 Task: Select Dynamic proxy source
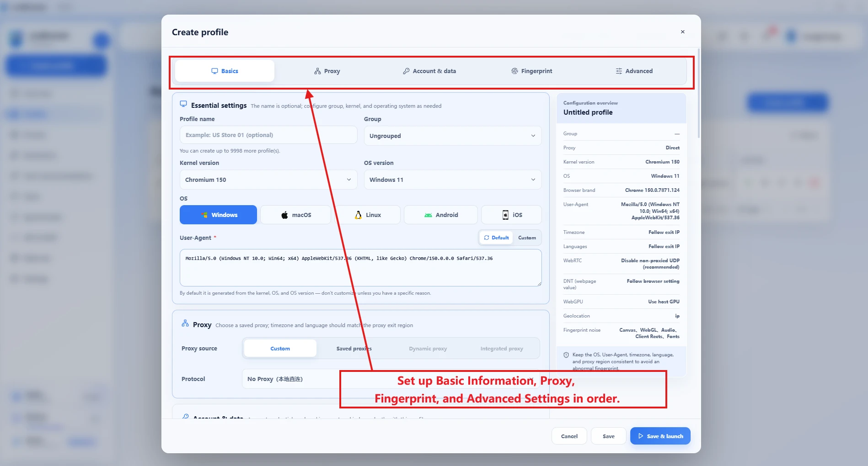pyautogui.click(x=428, y=349)
